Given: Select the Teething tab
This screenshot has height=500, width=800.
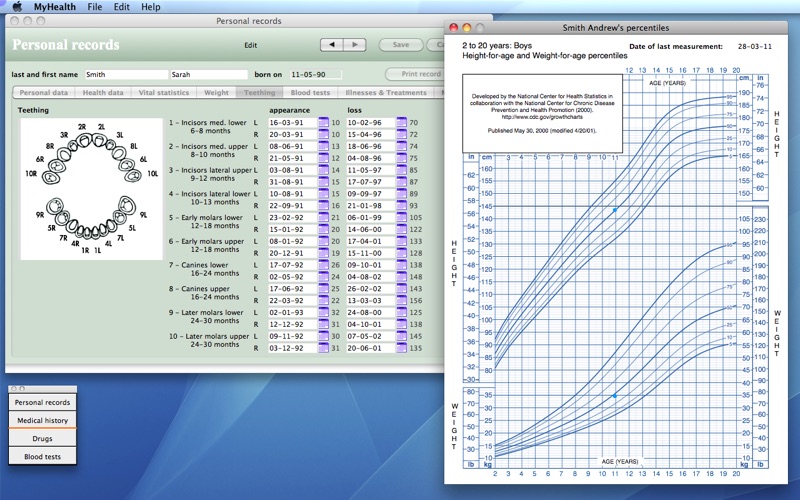Looking at the screenshot, I should click(x=260, y=92).
